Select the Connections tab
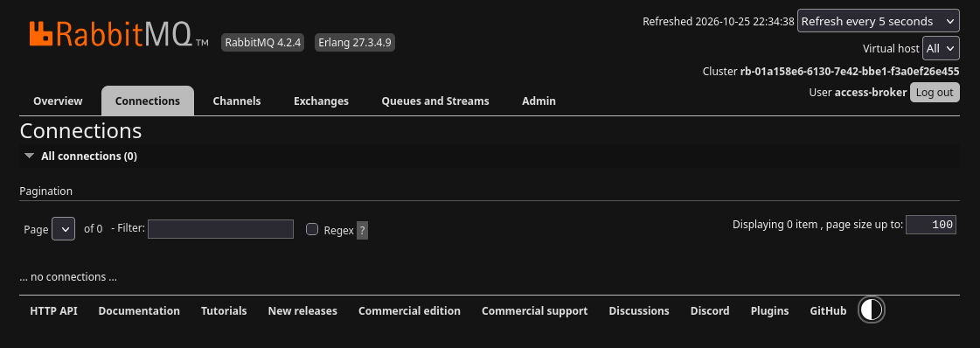This screenshot has width=980, height=348. pos(148,101)
